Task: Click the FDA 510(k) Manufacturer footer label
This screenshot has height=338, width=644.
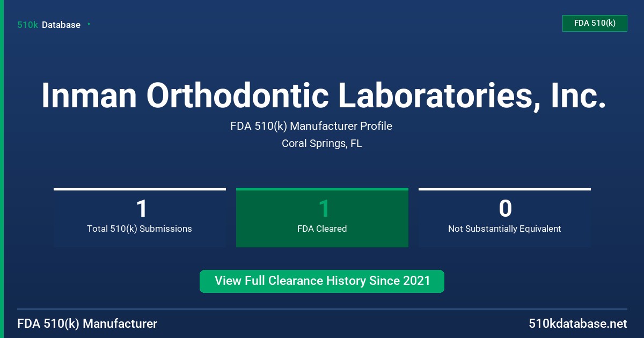Action: click(87, 324)
